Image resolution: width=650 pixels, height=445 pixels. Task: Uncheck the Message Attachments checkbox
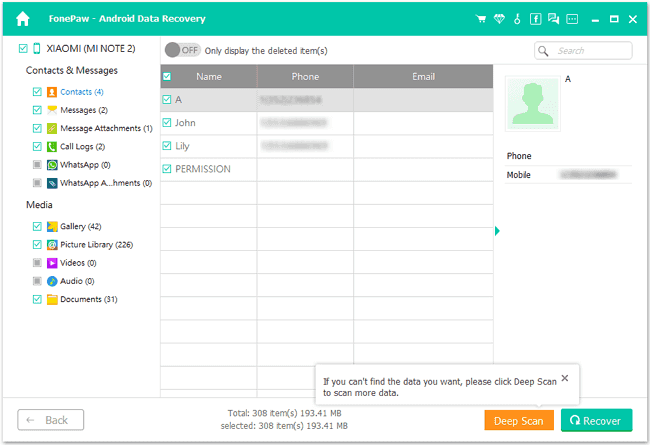(37, 128)
